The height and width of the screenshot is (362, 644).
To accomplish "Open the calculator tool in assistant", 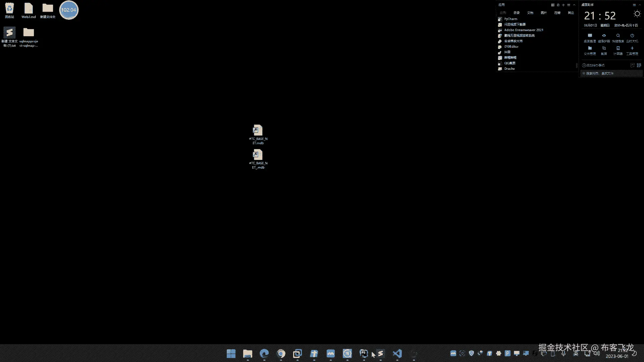I will point(618,48).
